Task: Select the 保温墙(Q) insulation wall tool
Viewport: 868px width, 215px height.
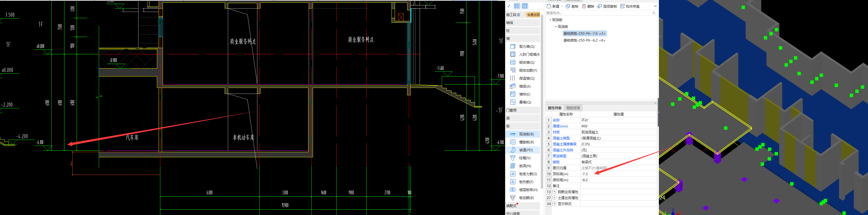Action: [x=523, y=78]
